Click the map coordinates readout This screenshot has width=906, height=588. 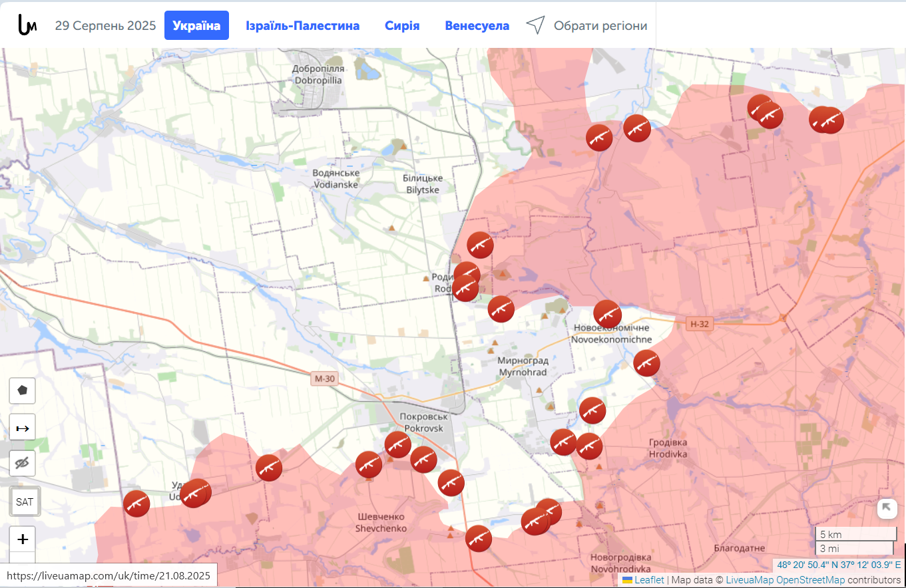click(839, 565)
